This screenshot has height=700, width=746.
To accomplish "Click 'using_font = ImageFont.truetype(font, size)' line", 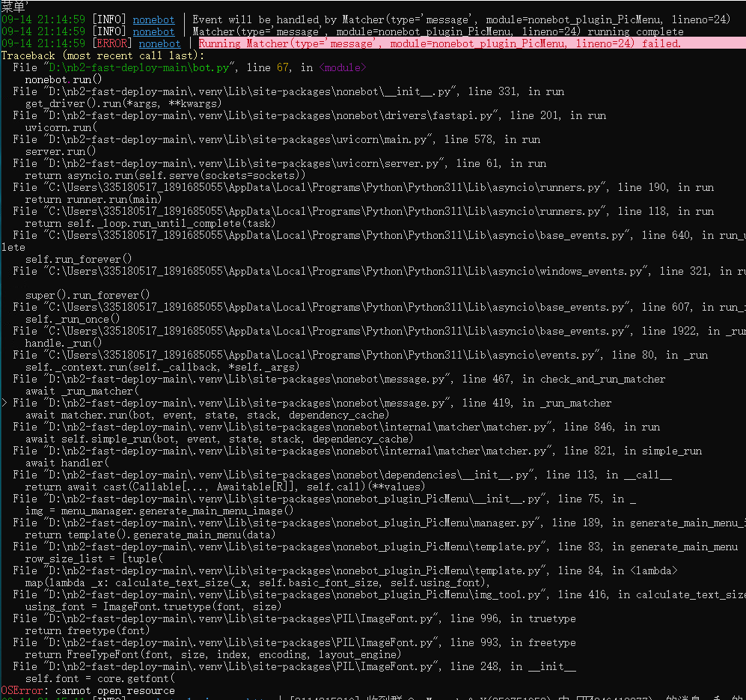I will tap(153, 606).
